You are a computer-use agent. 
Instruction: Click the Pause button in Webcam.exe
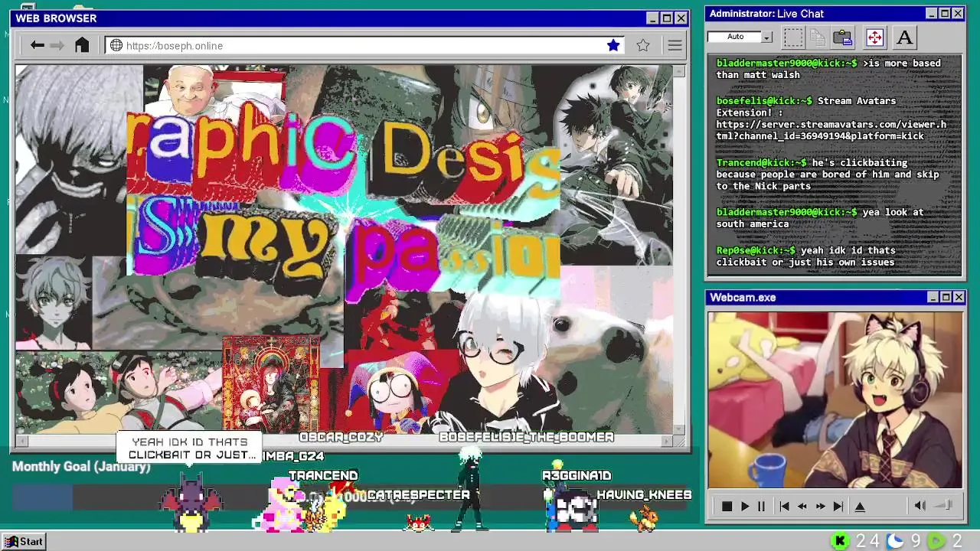click(x=761, y=506)
